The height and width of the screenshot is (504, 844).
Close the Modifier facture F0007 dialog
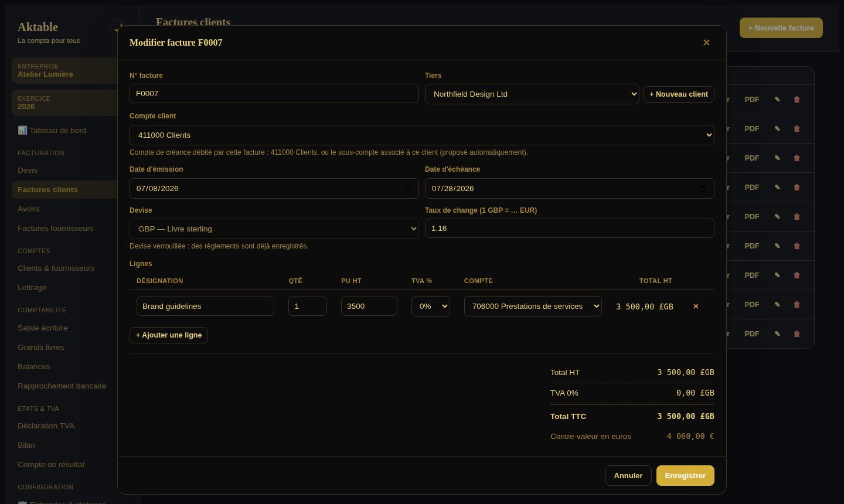[706, 42]
